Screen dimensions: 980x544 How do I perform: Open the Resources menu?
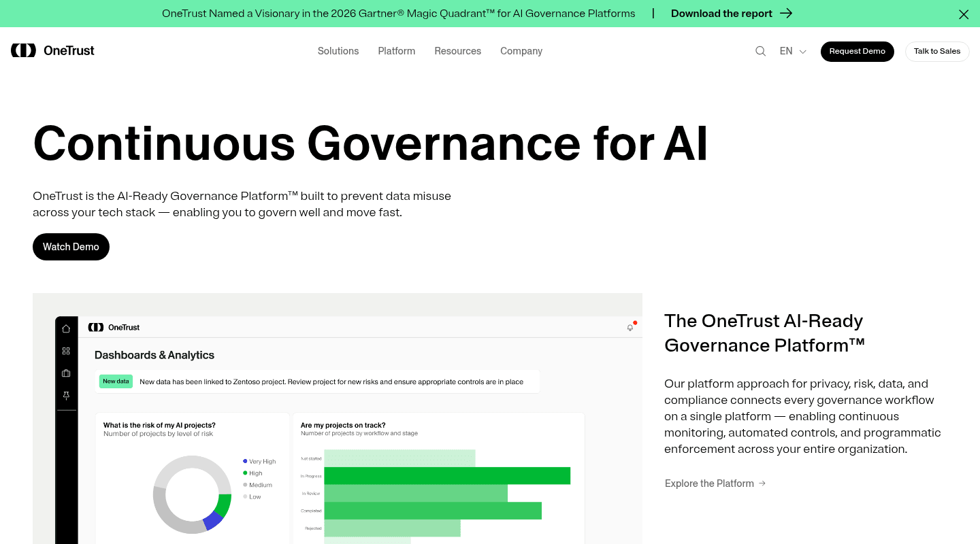pos(458,51)
